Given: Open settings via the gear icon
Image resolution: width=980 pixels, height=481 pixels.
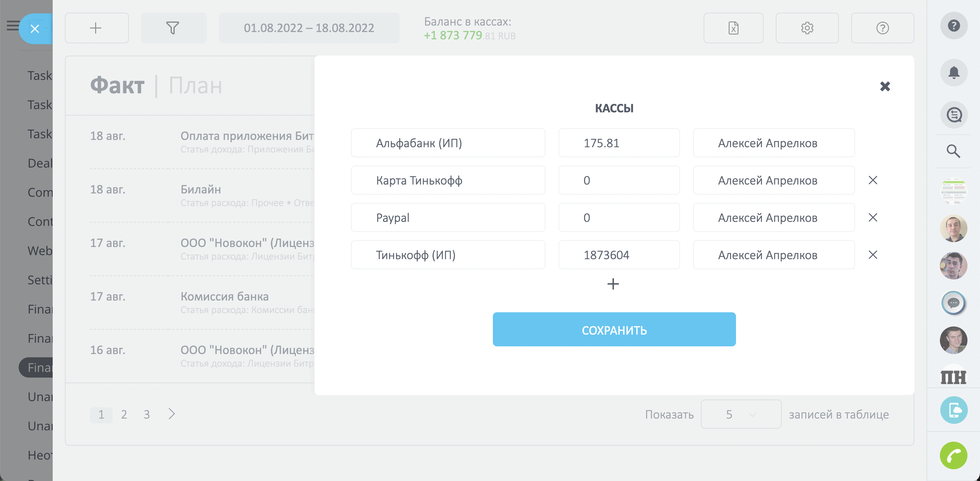Looking at the screenshot, I should [x=807, y=28].
